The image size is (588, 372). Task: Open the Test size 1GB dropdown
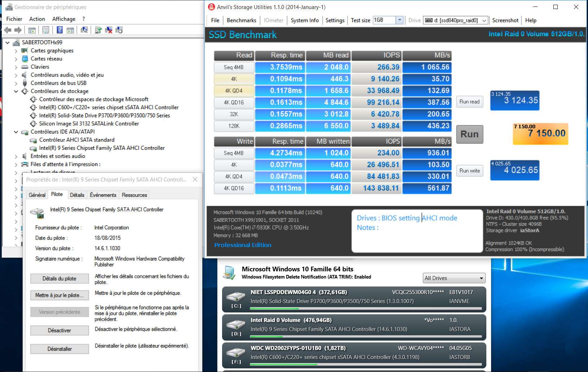(x=399, y=20)
